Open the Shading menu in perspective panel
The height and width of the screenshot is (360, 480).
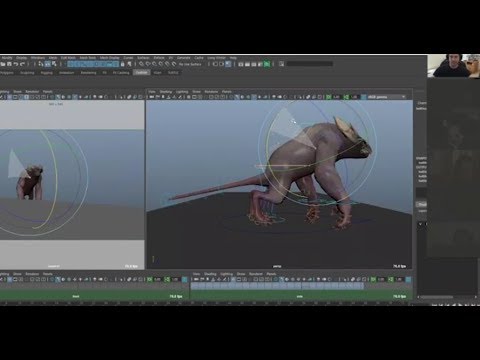pos(166,91)
